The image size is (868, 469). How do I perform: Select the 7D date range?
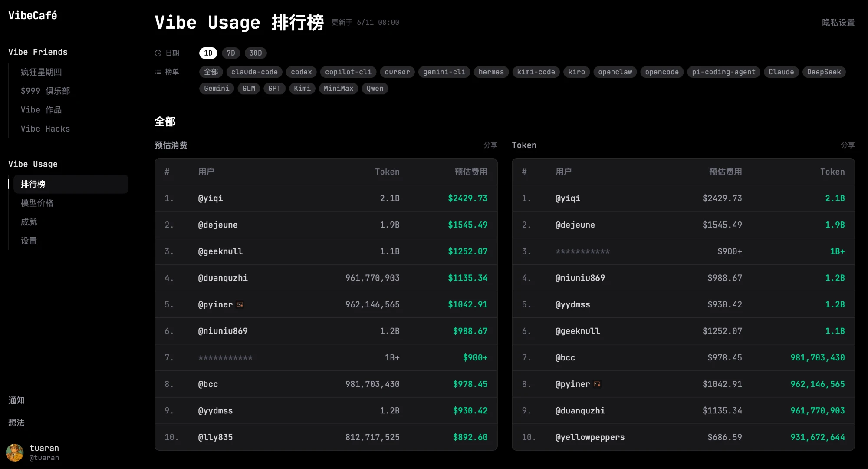point(231,53)
